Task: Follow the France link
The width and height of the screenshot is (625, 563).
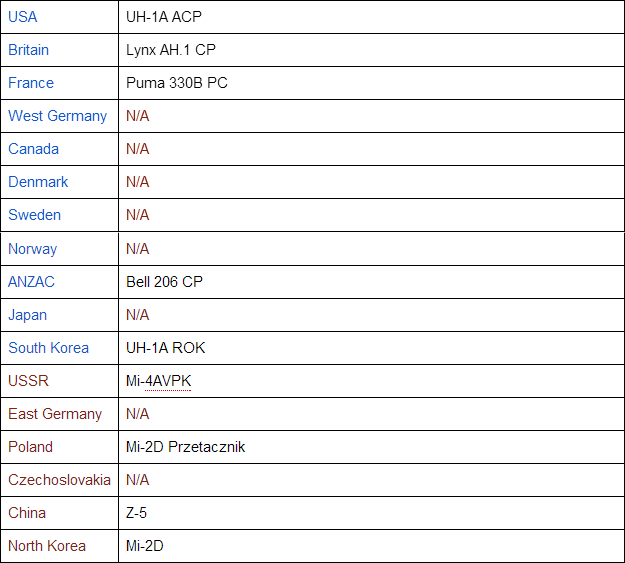Action: 31,83
